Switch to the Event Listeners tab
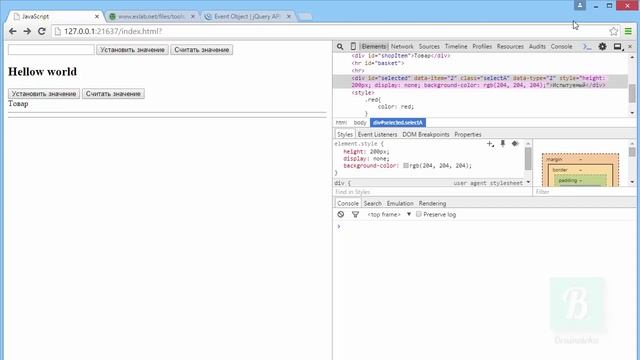 377,134
